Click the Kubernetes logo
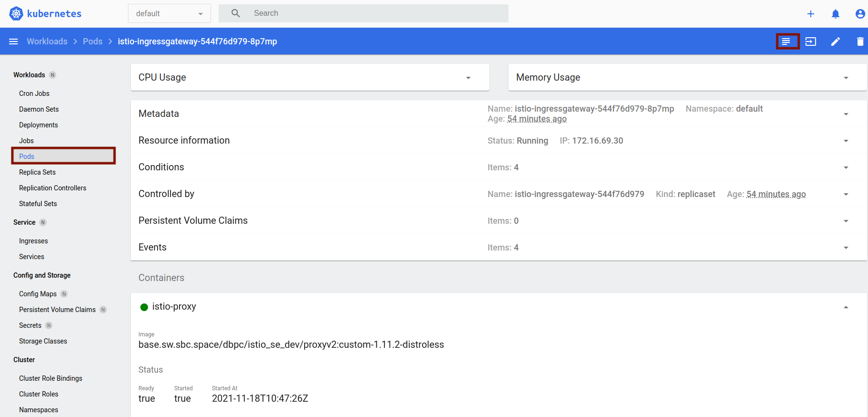 46,13
